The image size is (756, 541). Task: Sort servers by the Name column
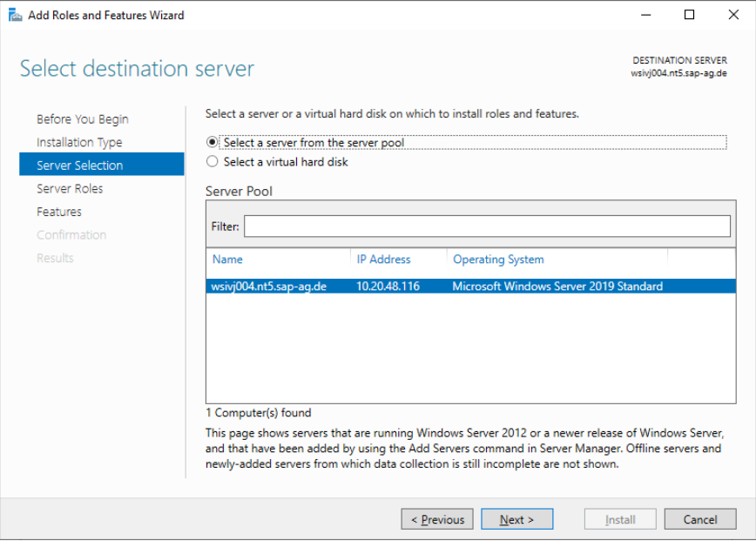coord(227,259)
